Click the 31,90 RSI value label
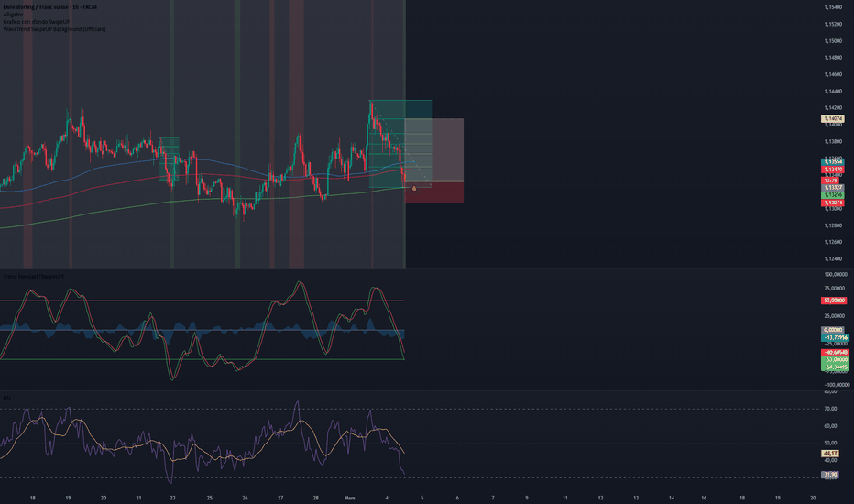The width and height of the screenshot is (854, 504). 830,475
